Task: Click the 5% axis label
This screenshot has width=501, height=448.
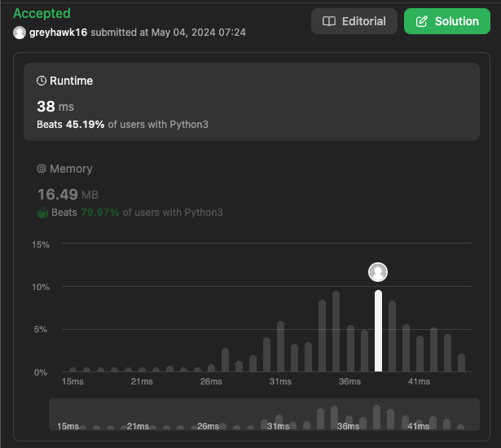Action: coord(41,329)
